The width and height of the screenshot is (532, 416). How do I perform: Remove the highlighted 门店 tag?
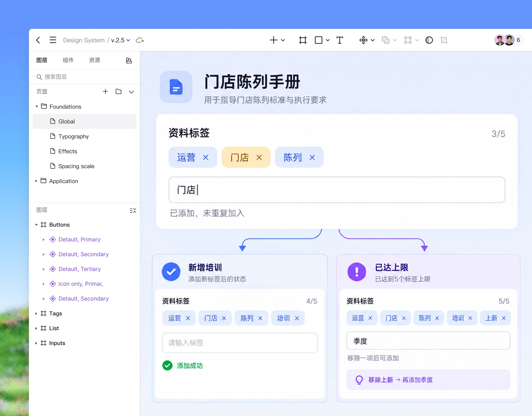259,157
